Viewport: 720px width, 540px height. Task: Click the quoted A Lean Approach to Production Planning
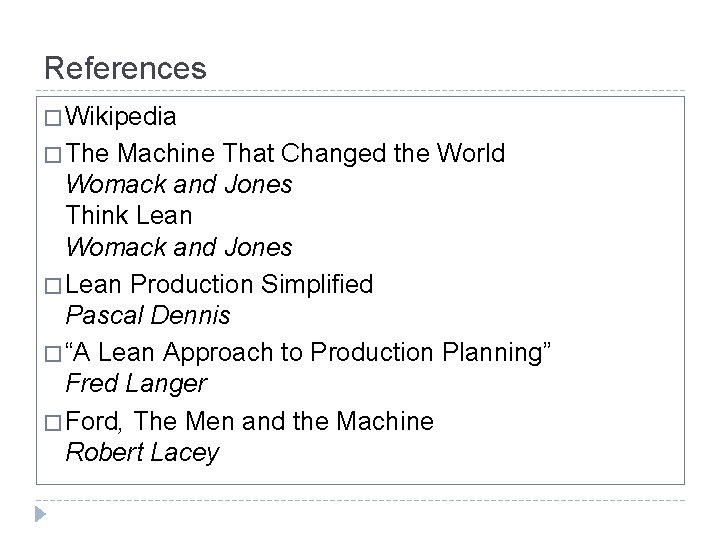click(x=308, y=353)
